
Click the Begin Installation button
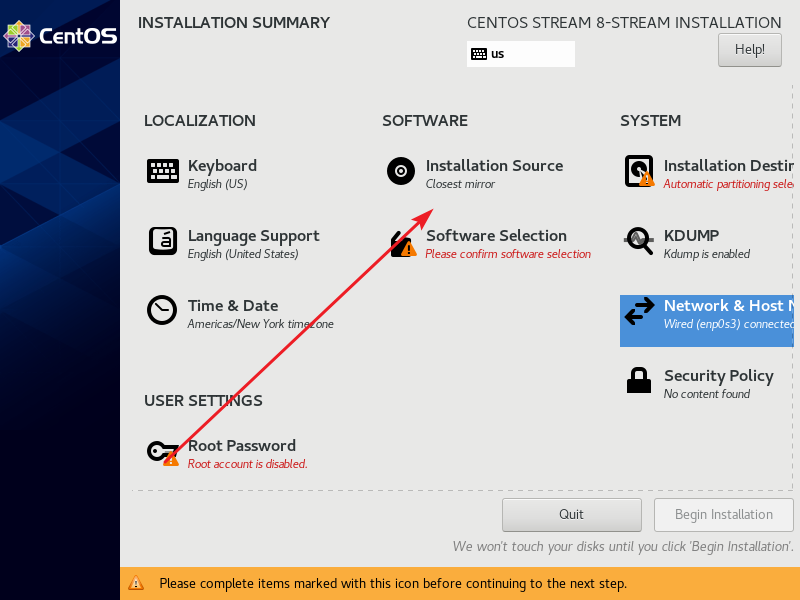point(723,514)
